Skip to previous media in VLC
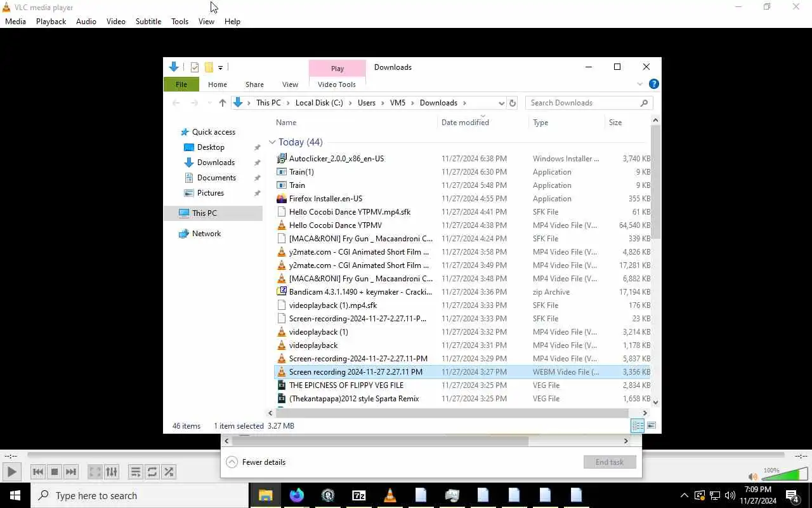812x508 pixels. click(38, 472)
